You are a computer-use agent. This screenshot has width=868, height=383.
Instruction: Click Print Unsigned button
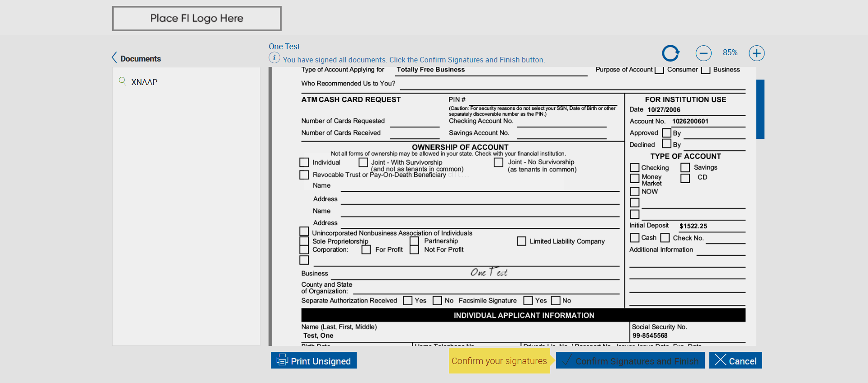314,360
